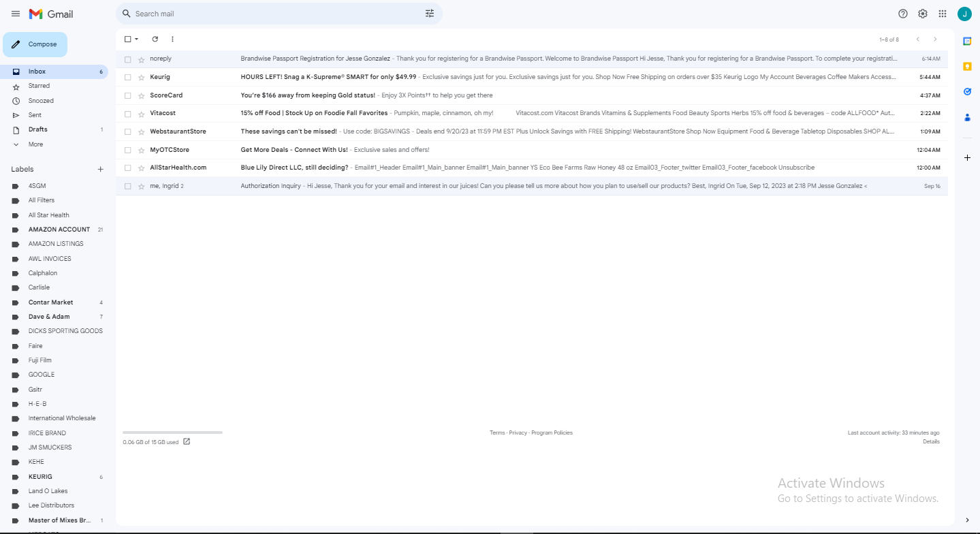980x534 pixels.
Task: Open Google Tasks side panel
Action: (x=967, y=91)
